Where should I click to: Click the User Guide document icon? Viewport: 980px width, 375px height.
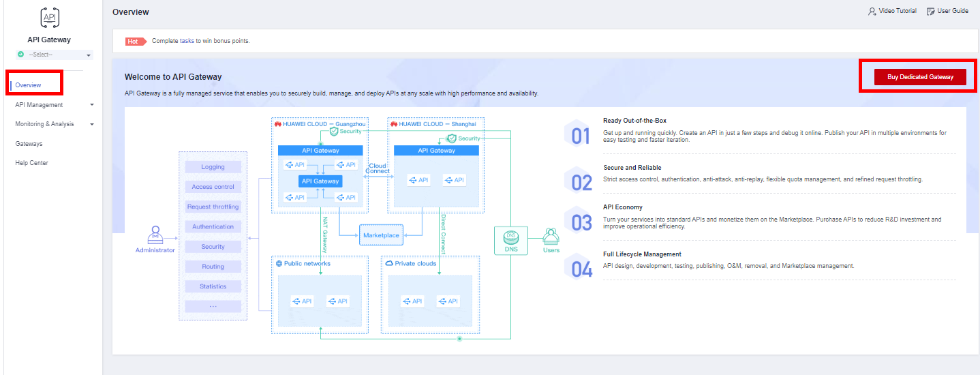[931, 12]
